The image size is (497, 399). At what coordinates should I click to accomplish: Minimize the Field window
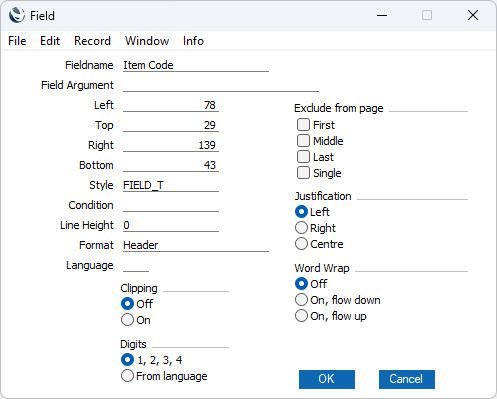tap(382, 15)
